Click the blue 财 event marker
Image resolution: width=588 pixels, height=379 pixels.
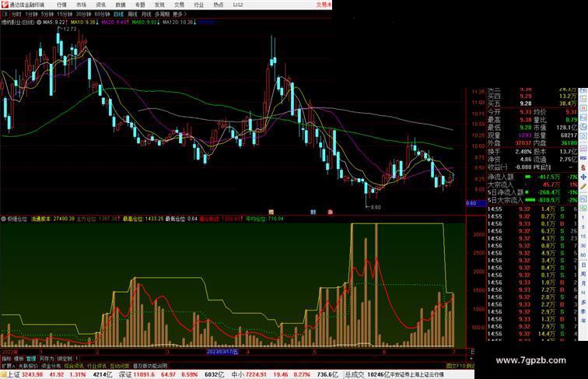(313, 212)
